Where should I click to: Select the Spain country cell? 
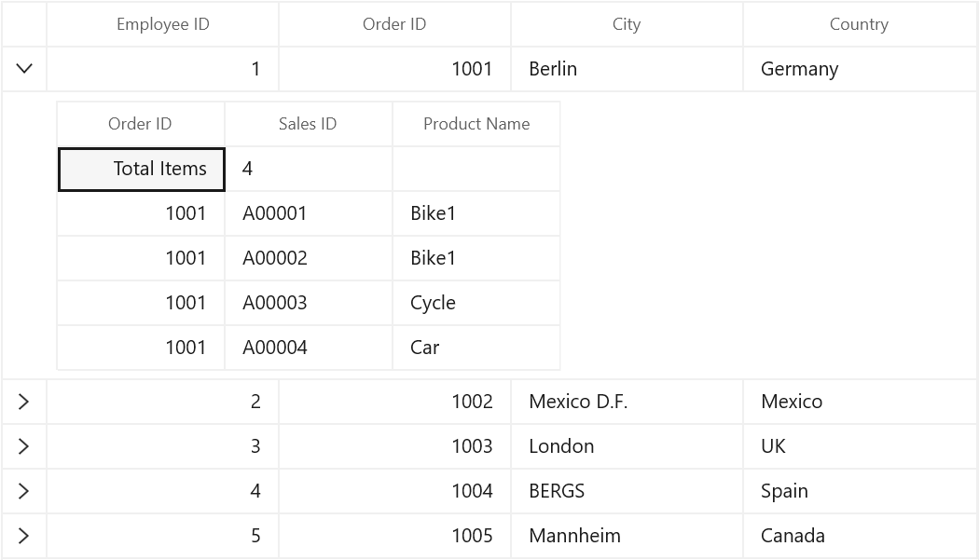click(x=860, y=491)
